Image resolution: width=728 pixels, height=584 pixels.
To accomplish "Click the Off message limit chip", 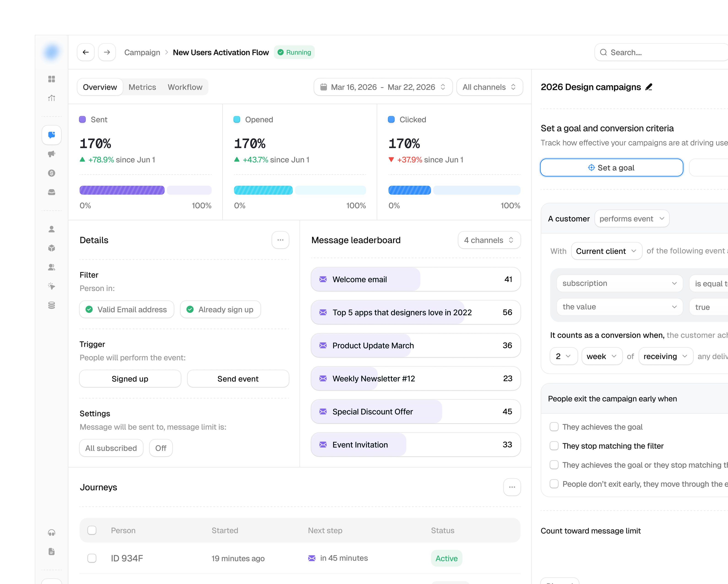I will coord(161,448).
